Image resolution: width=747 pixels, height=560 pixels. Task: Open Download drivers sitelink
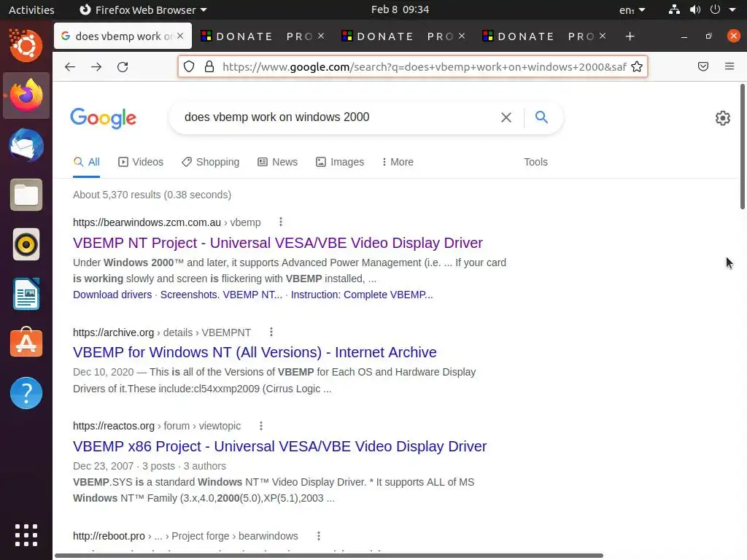(112, 295)
